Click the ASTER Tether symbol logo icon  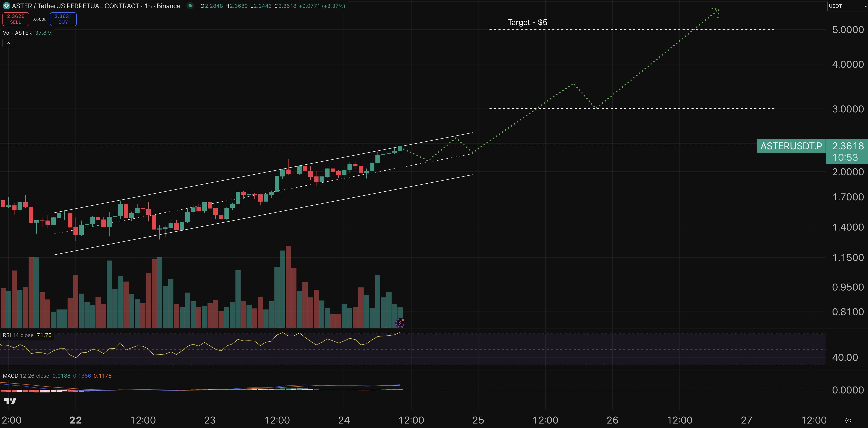tap(6, 6)
